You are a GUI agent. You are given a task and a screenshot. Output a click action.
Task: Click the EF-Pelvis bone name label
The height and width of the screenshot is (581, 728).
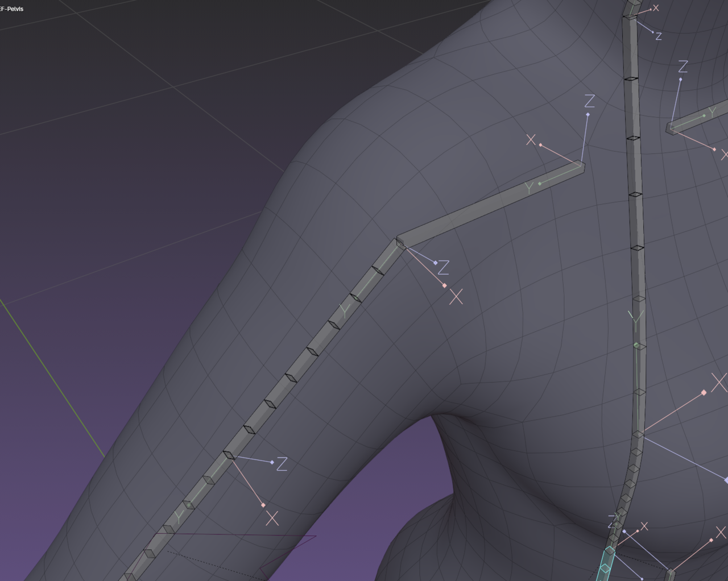pos(12,9)
